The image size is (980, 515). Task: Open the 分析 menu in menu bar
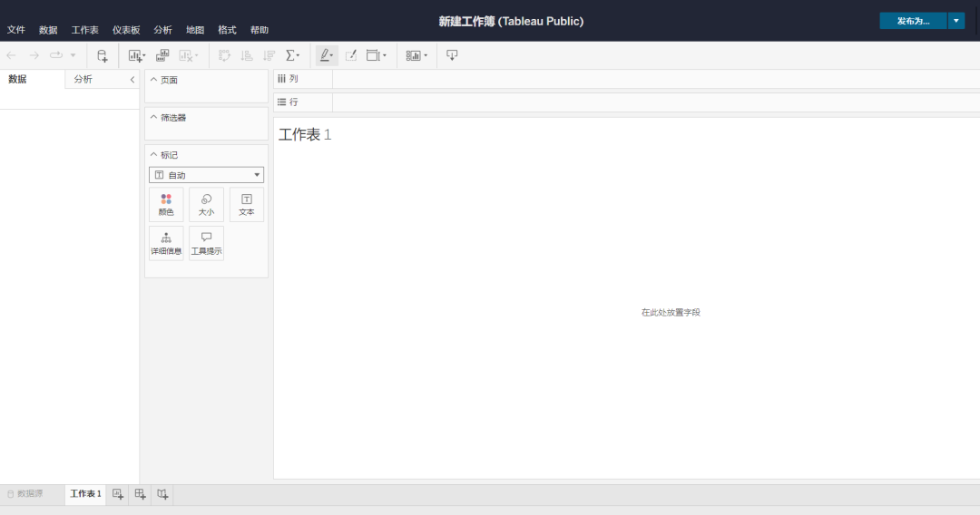coord(162,30)
